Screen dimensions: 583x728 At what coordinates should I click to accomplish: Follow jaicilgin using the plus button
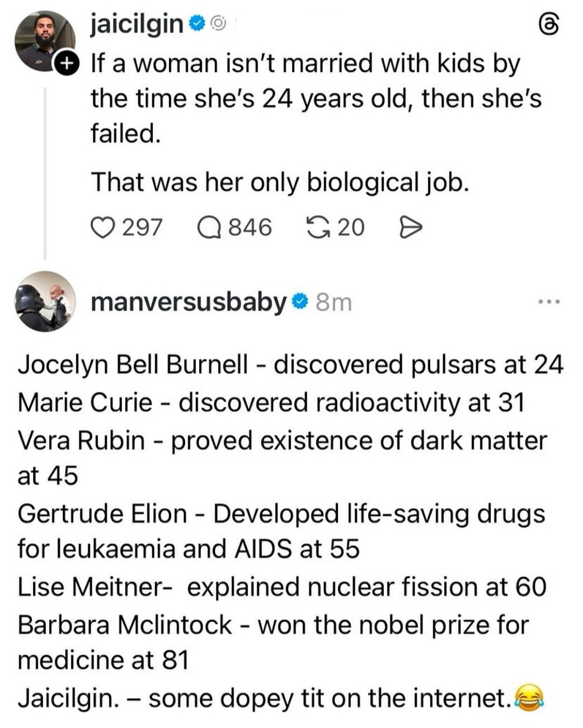coord(66,64)
